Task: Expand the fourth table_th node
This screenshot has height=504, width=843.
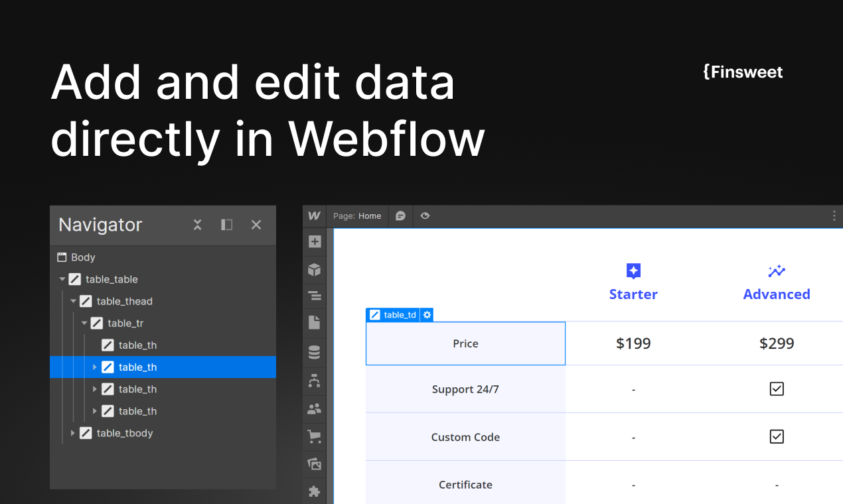Action: [x=95, y=410]
